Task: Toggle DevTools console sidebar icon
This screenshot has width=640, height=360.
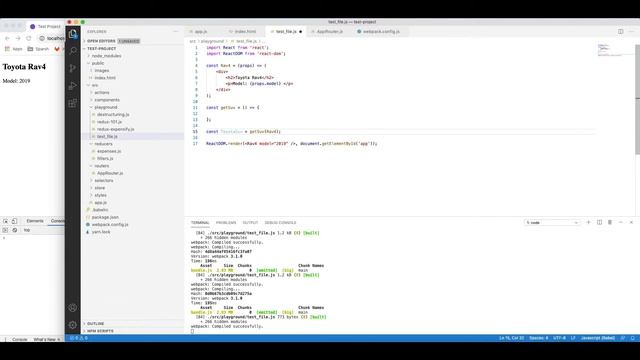Action: (5, 230)
